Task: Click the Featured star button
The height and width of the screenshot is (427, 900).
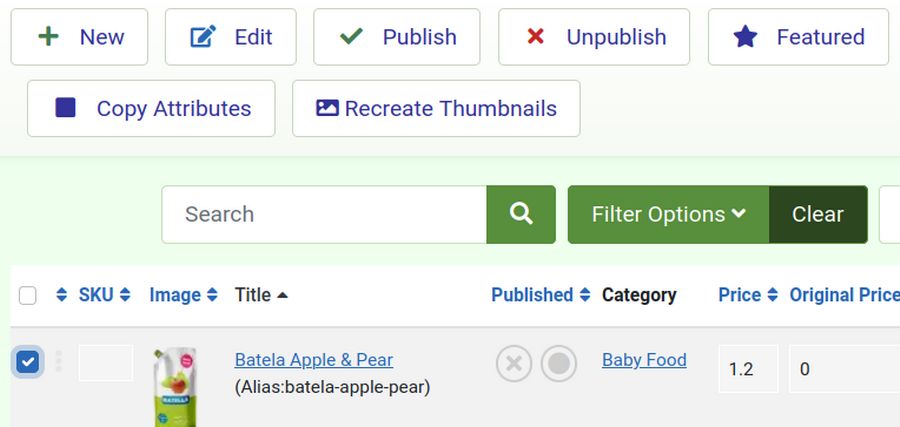Action: tap(798, 37)
